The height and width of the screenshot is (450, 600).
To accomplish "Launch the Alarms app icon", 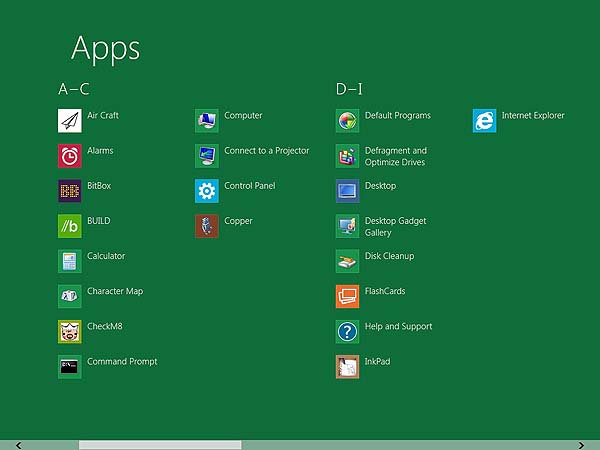I will [70, 156].
